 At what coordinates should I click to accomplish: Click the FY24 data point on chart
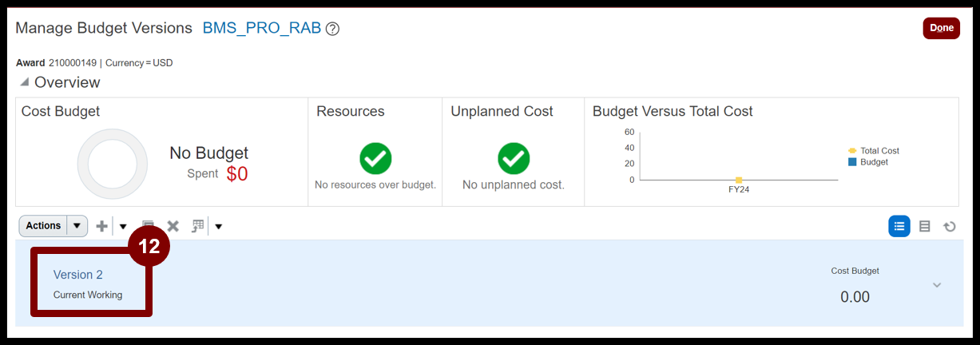[739, 180]
